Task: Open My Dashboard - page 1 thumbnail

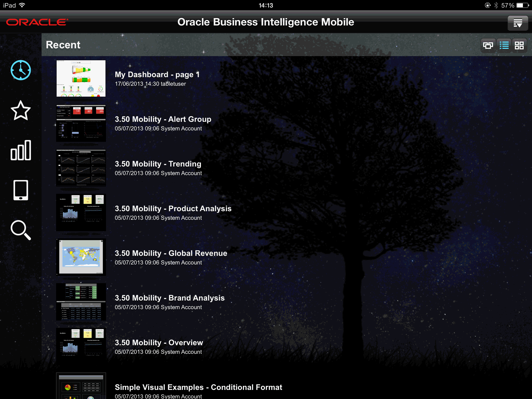Action: (x=81, y=78)
